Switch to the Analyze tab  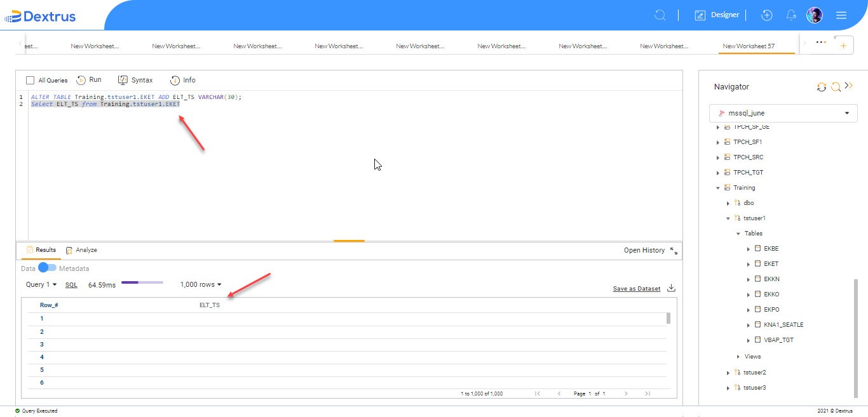[81, 250]
